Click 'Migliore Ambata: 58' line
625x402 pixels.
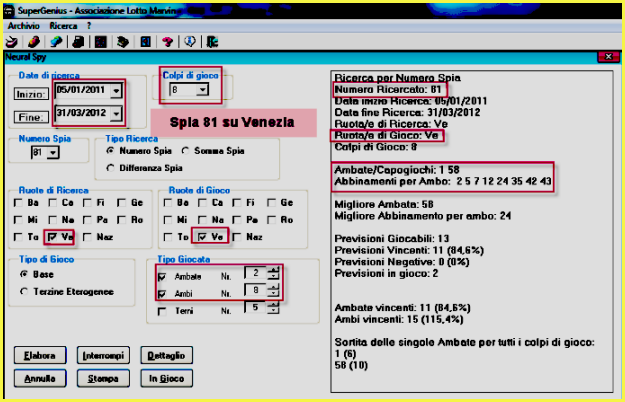click(384, 205)
